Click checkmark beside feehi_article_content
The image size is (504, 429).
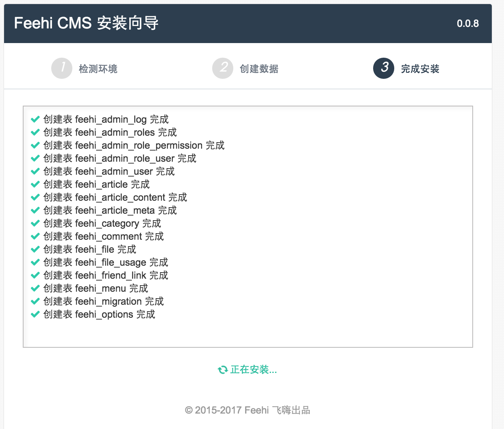(35, 197)
